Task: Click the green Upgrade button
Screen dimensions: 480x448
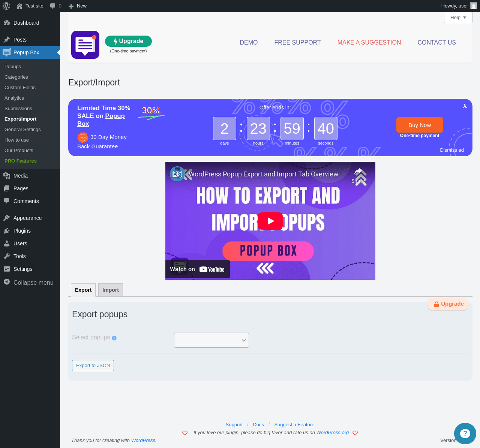Action: click(128, 41)
